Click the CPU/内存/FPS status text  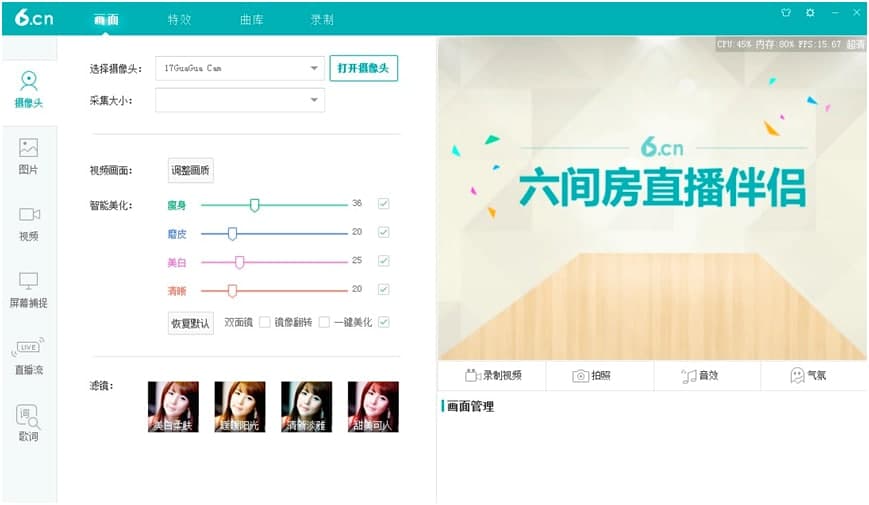point(779,44)
